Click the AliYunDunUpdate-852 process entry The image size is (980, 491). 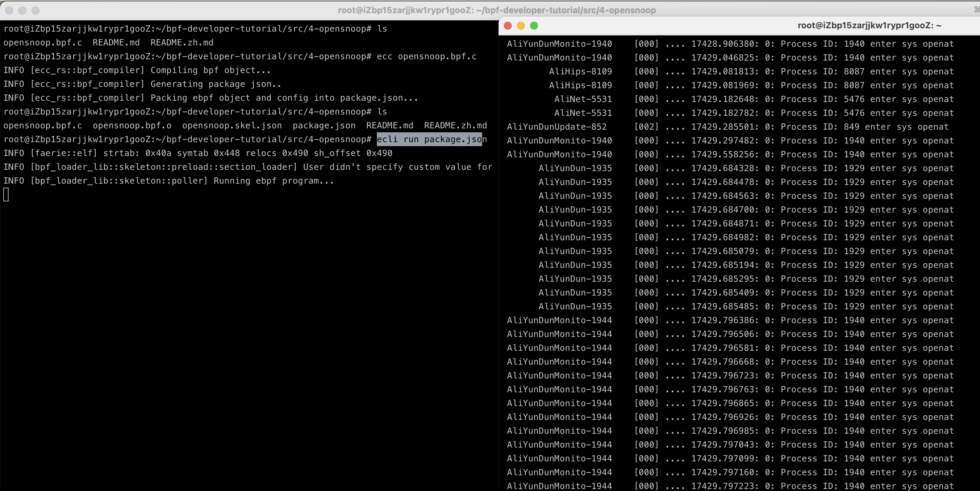click(x=556, y=126)
